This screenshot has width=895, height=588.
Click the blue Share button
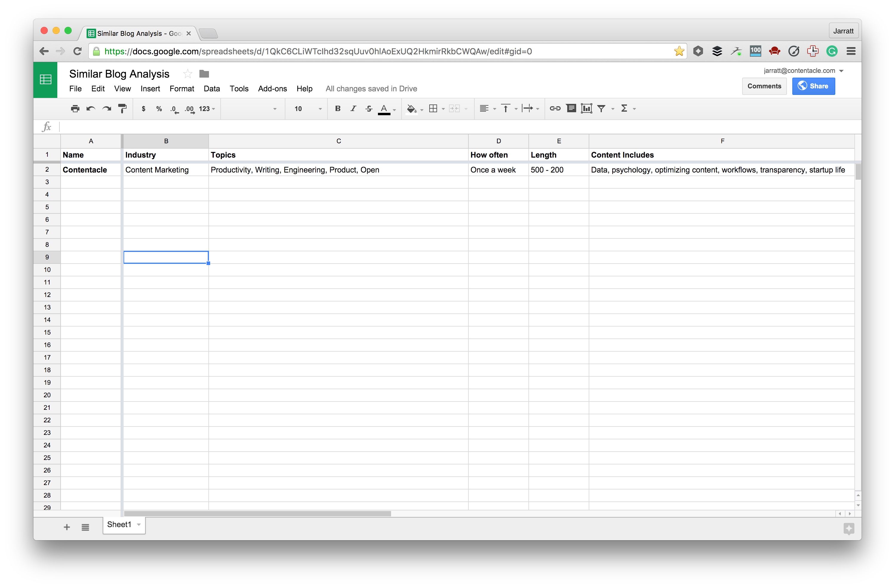click(814, 86)
